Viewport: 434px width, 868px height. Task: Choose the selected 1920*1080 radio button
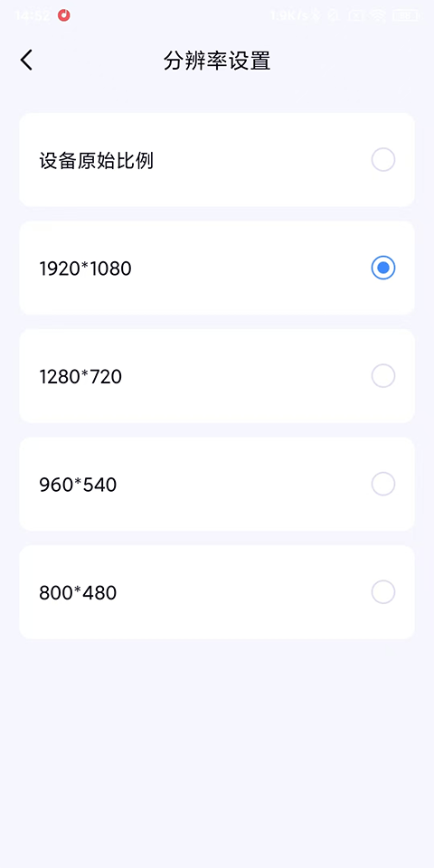[x=383, y=268]
